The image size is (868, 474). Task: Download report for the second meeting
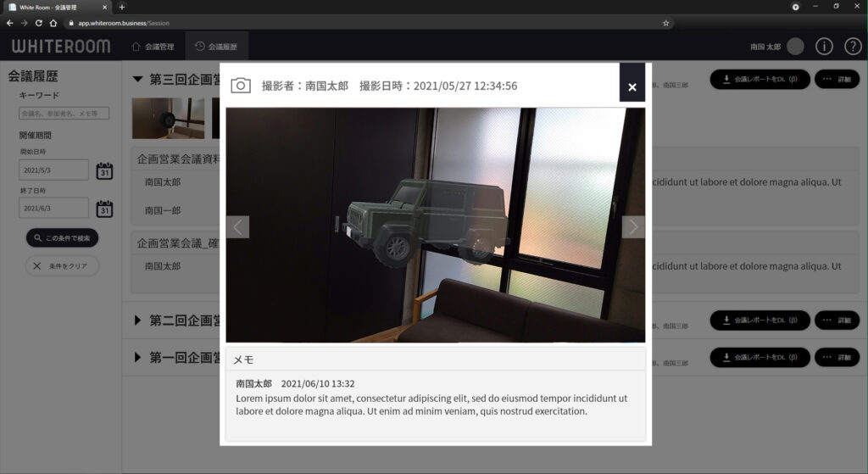tap(760, 320)
